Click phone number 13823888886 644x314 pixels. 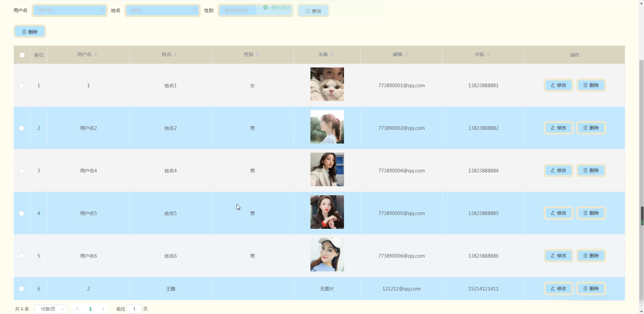[483, 256]
